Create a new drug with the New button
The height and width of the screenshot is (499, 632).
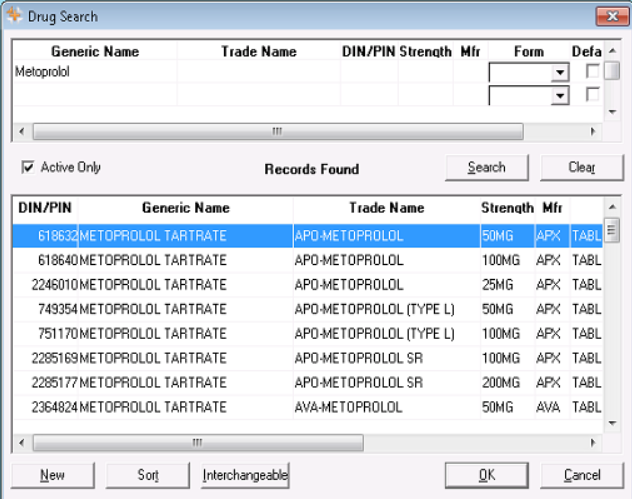tap(52, 475)
